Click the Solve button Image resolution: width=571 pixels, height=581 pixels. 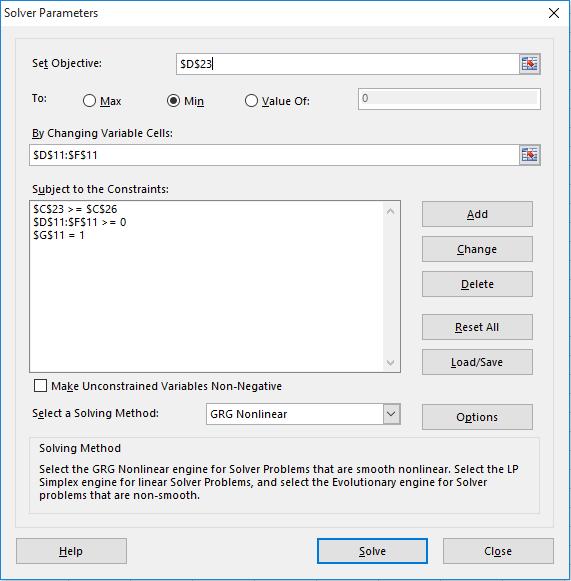click(x=372, y=551)
